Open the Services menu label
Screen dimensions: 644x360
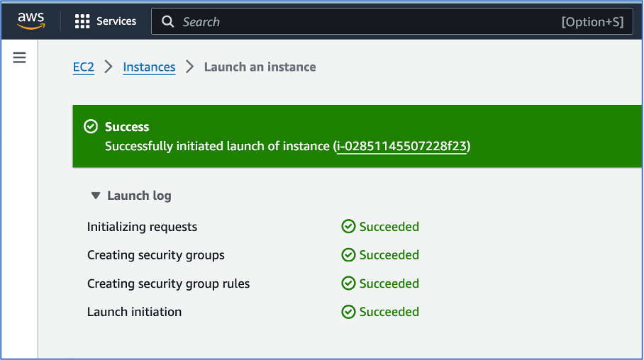pyautogui.click(x=116, y=21)
